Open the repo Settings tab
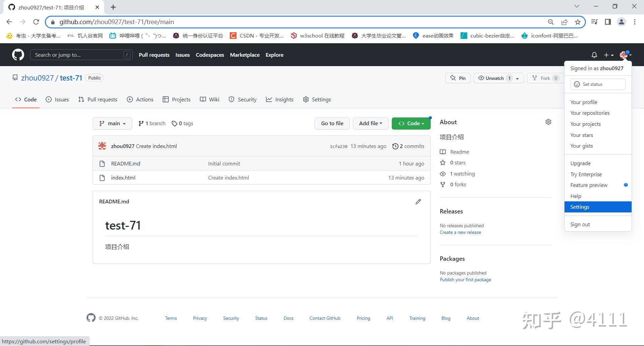 tap(317, 100)
